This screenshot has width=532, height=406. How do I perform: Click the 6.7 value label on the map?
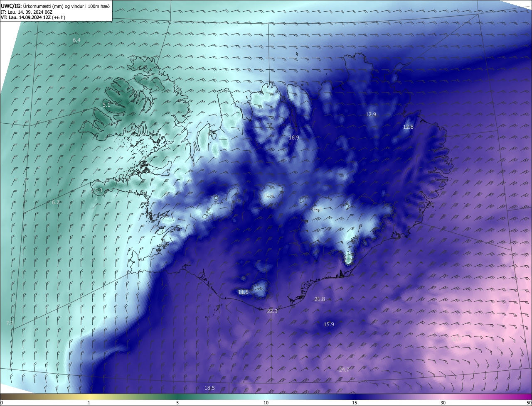56,203
